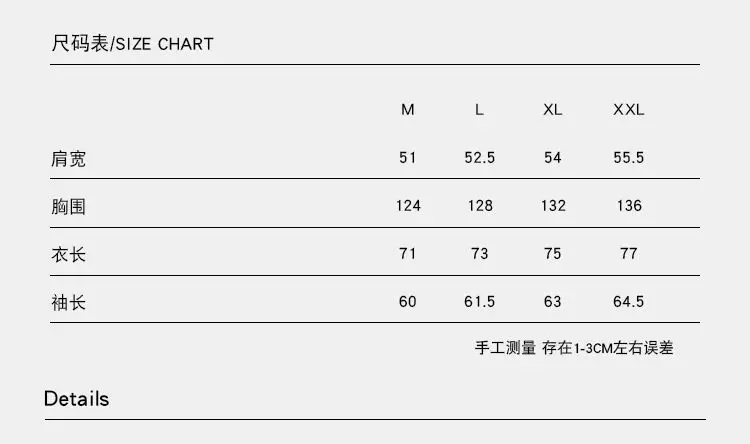The height and width of the screenshot is (444, 750).
Task: Click sleeve length value 64.5
Action: pos(629,301)
